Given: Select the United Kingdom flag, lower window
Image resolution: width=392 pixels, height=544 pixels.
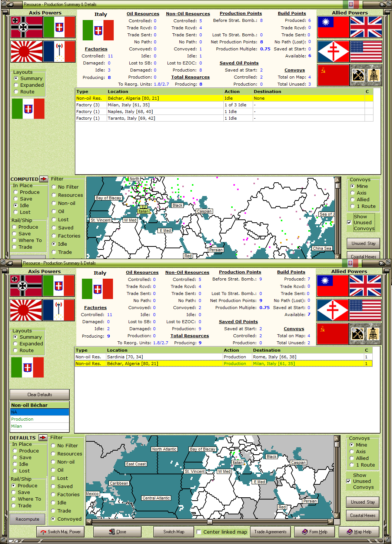Looking at the screenshot, I should coord(365,286).
